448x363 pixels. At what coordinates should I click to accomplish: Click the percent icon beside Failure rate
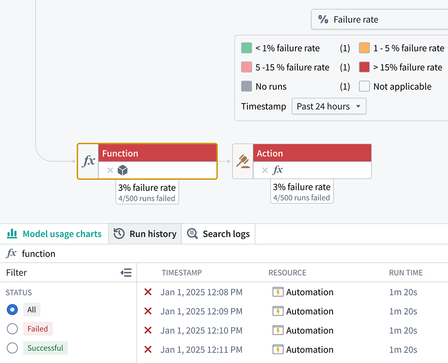323,19
